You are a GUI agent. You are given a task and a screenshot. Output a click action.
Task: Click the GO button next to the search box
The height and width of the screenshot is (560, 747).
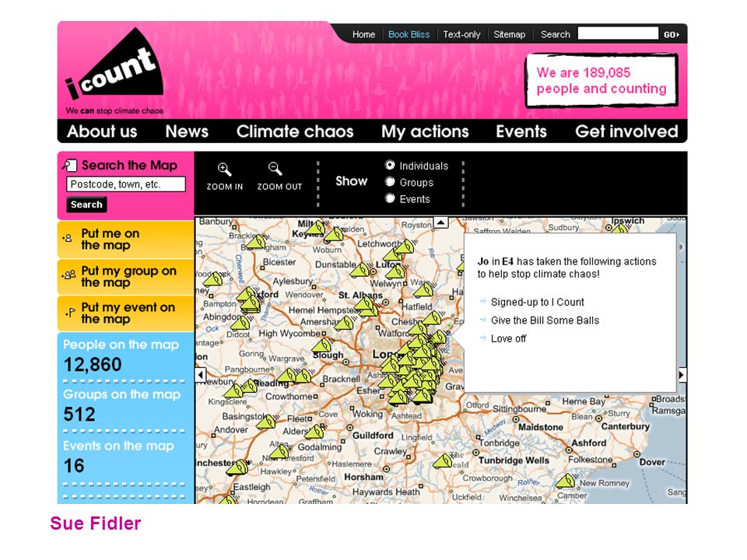coord(672,34)
